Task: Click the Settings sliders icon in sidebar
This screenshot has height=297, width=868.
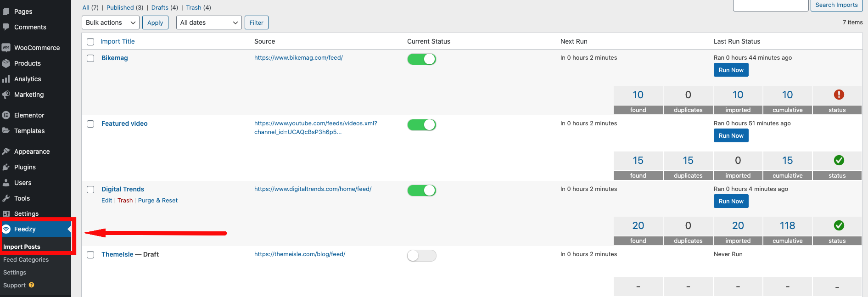Action: 6,213
